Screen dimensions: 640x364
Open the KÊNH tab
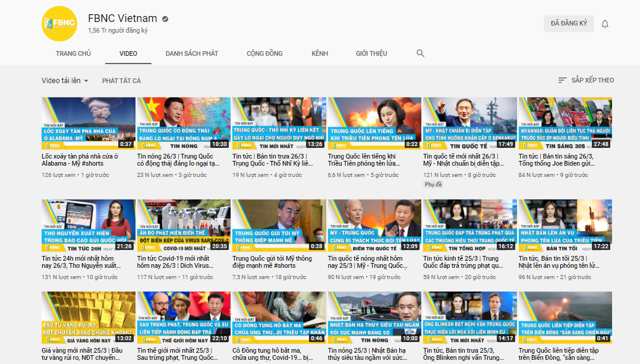pos(320,53)
